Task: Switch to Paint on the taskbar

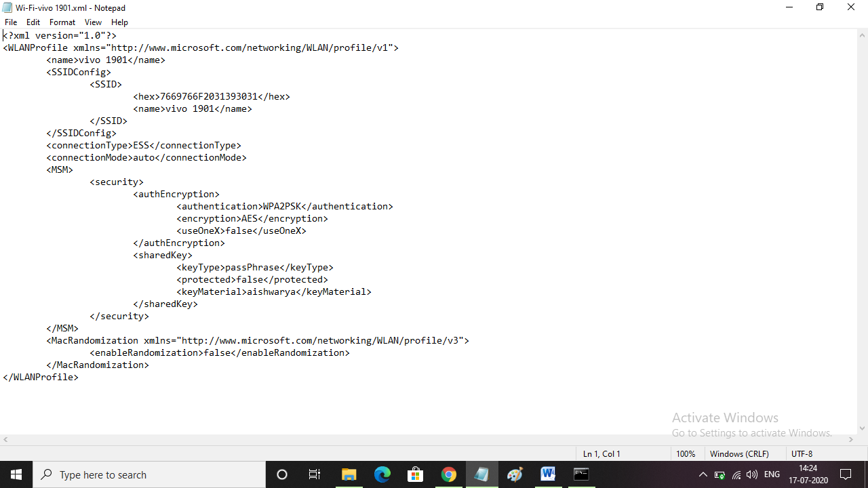Action: click(x=515, y=474)
